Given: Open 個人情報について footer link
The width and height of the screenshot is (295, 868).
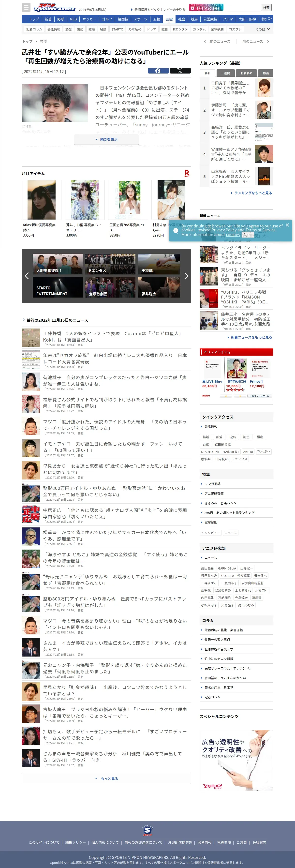Looking at the screenshot, I should tap(105, 842).
